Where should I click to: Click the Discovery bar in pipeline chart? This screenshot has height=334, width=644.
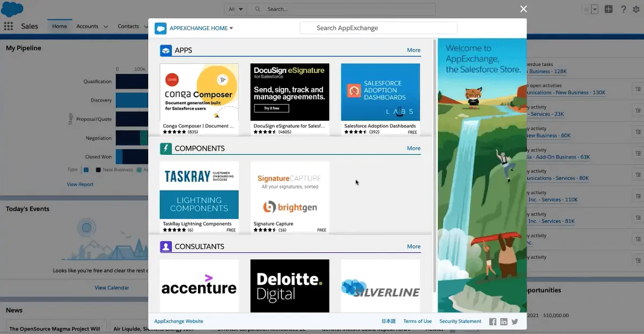point(132,100)
